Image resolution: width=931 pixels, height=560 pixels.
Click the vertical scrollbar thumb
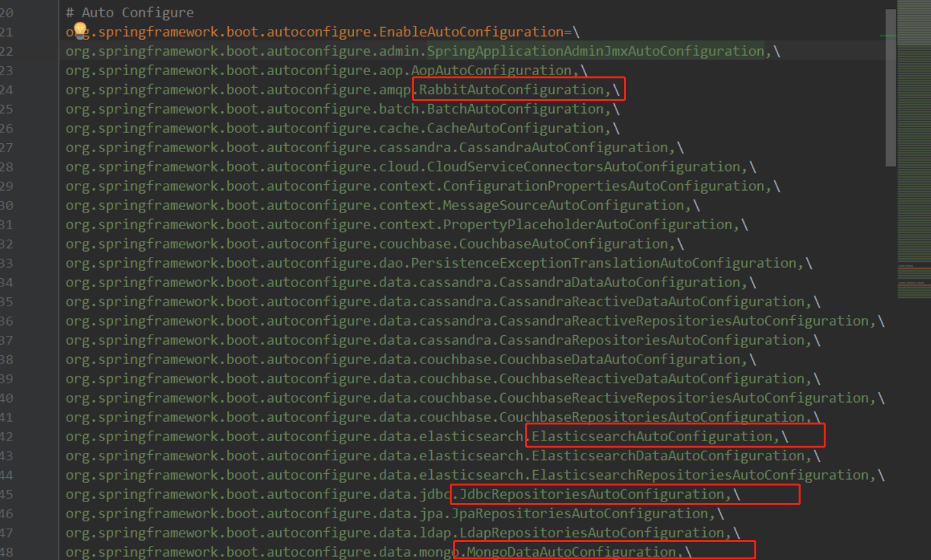point(891,88)
